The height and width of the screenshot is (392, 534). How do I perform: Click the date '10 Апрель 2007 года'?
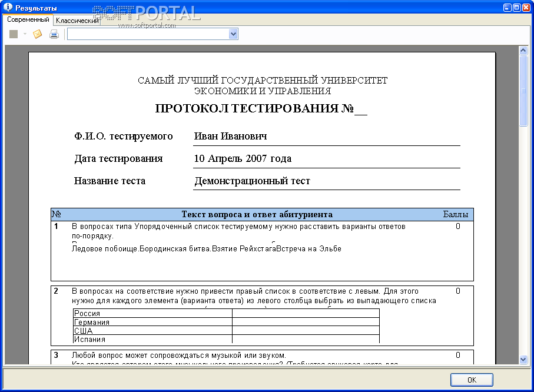pyautogui.click(x=243, y=158)
